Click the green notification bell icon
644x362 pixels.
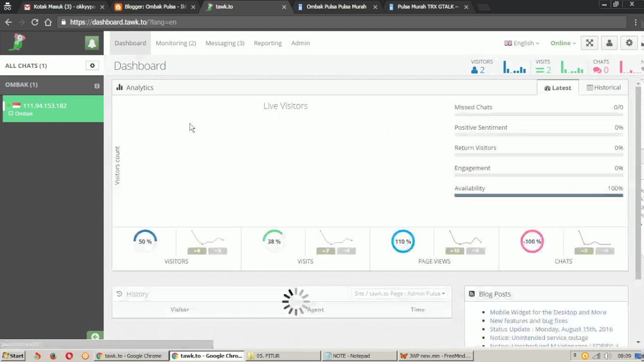coord(92,43)
